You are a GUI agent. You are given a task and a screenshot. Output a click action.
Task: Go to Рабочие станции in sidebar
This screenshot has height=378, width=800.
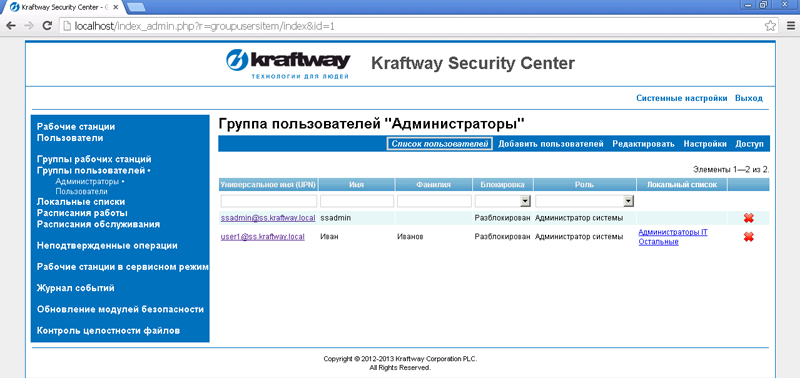[76, 127]
